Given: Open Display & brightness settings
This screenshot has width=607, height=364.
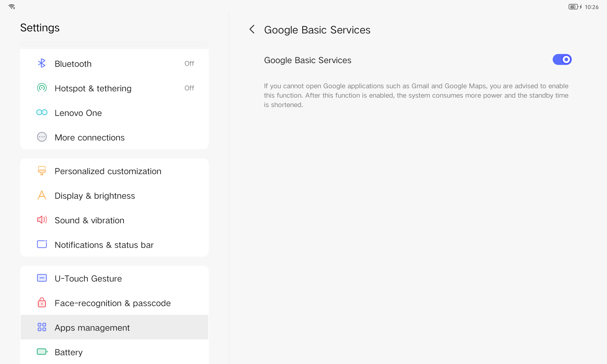Looking at the screenshot, I should tap(95, 196).
